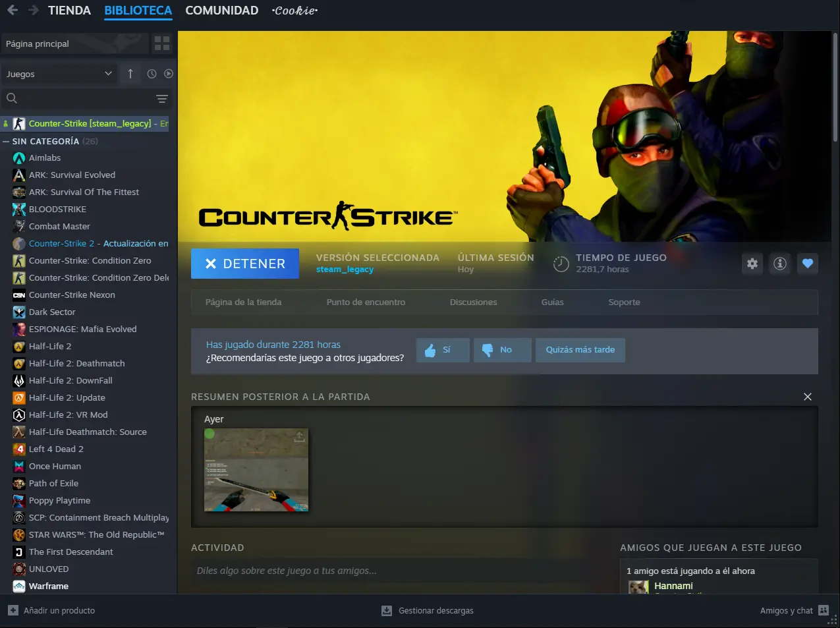Select BLOODSTRIKE game entry
This screenshot has height=628, width=840.
coord(57,209)
